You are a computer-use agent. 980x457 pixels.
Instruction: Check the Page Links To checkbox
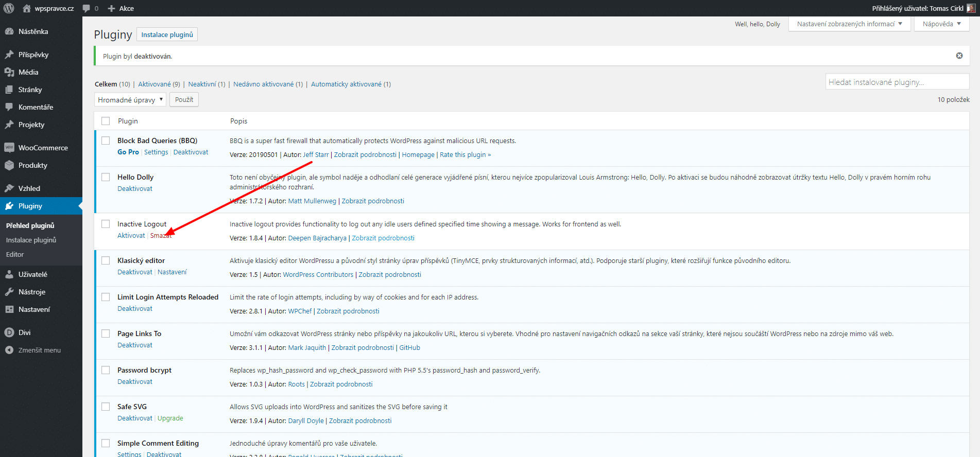coord(106,333)
